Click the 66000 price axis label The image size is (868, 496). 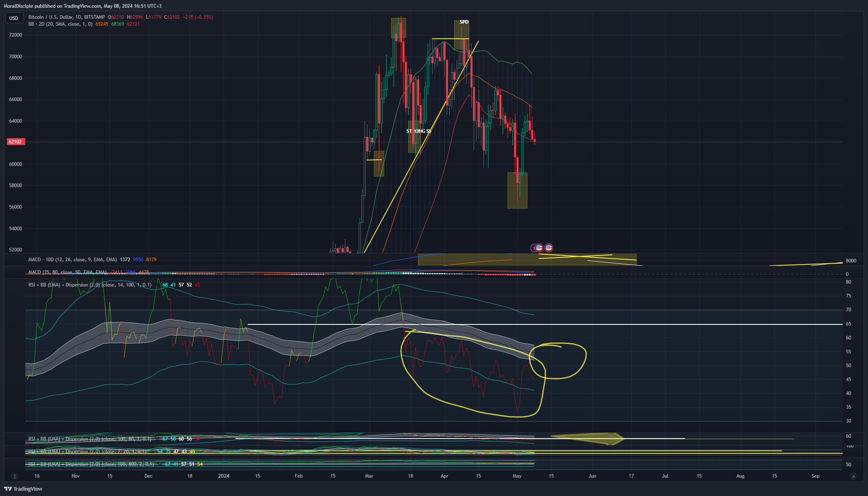click(x=15, y=99)
